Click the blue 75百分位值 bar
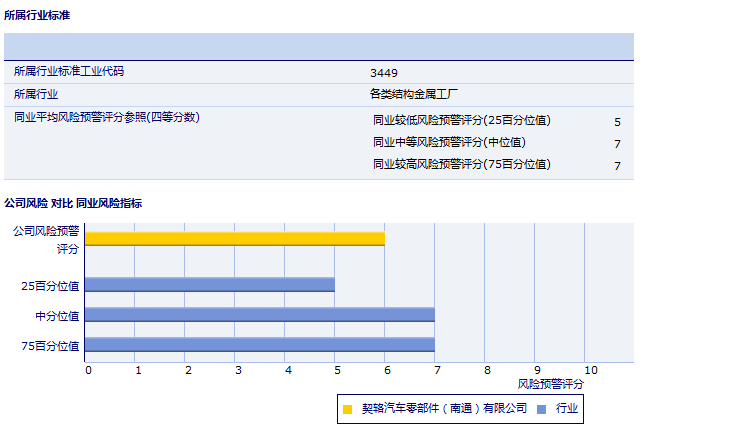Screen dimensions: 740x430 (259, 345)
